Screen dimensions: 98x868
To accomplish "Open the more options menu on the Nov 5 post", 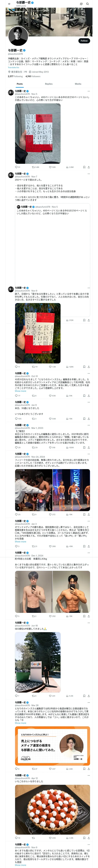I will coord(89,91).
